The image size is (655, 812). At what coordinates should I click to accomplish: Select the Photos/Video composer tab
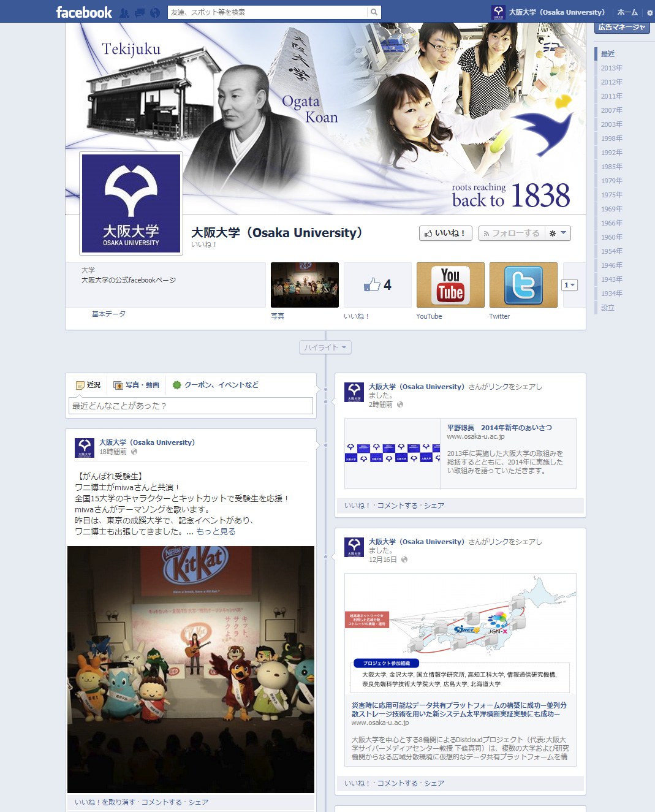tap(137, 385)
